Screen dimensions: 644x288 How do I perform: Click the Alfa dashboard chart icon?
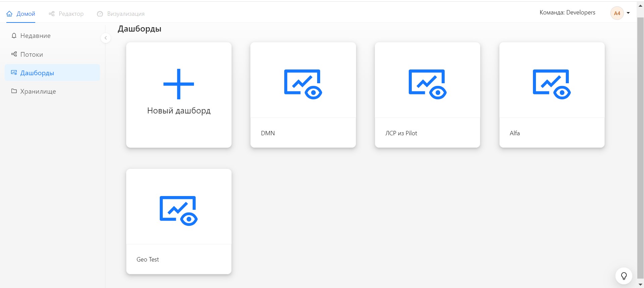click(x=552, y=84)
